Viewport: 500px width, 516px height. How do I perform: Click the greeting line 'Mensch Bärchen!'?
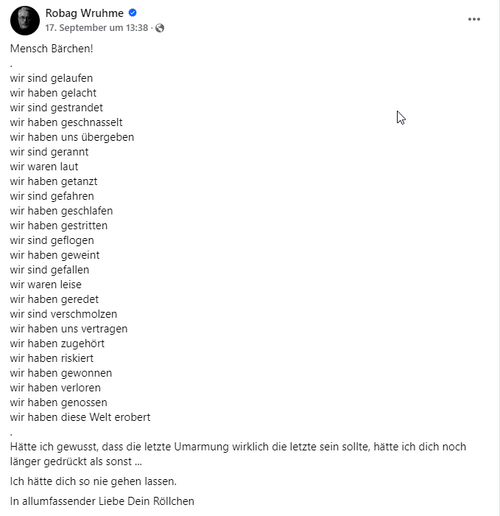(x=51, y=49)
